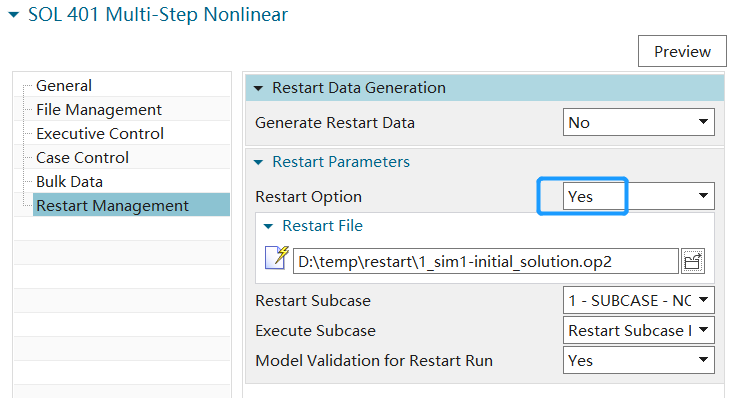
Task: Click the Generate Restart Data label
Action: coord(335,123)
